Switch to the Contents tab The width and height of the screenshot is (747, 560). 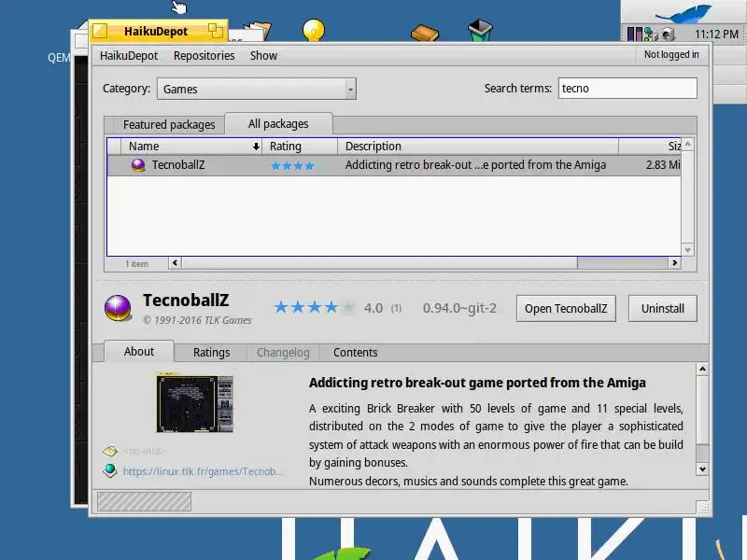(x=355, y=353)
